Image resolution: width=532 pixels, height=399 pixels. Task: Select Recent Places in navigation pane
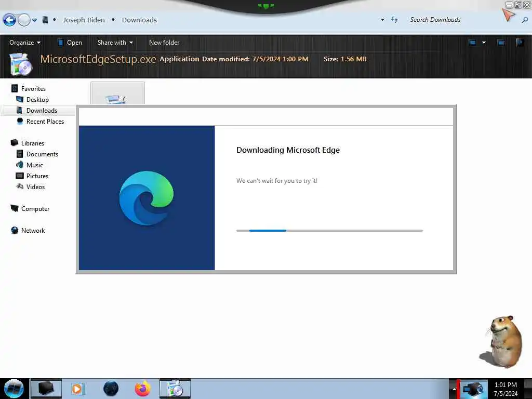coord(45,121)
